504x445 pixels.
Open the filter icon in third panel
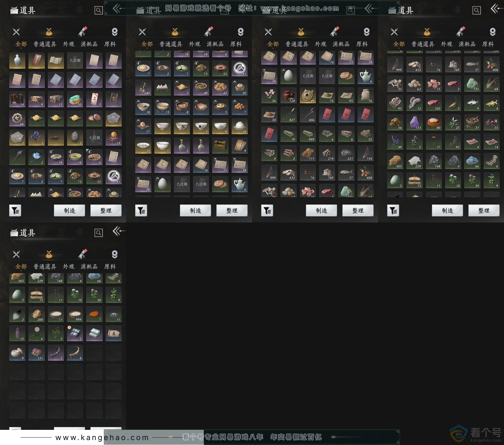pos(267,211)
